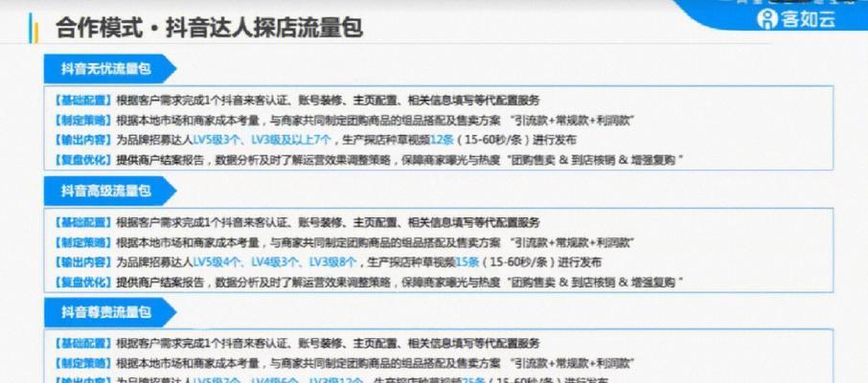Viewport: 868px width, 383px height.
Task: Click the blue text LV3级8个
Action: (x=332, y=261)
